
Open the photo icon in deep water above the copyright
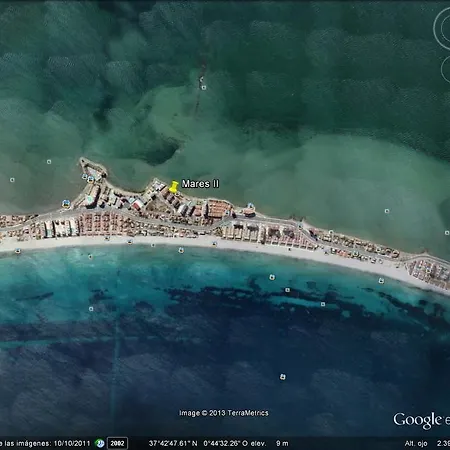(283, 377)
